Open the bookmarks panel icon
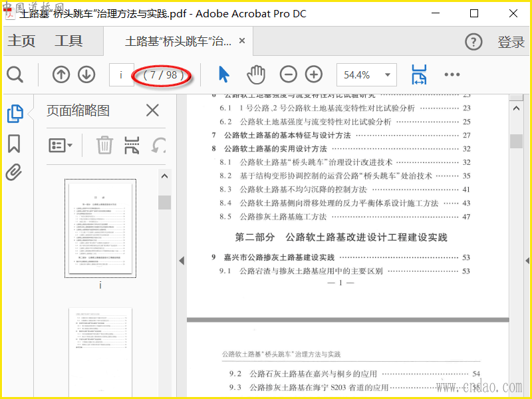This screenshot has height=399, width=532. 14,144
